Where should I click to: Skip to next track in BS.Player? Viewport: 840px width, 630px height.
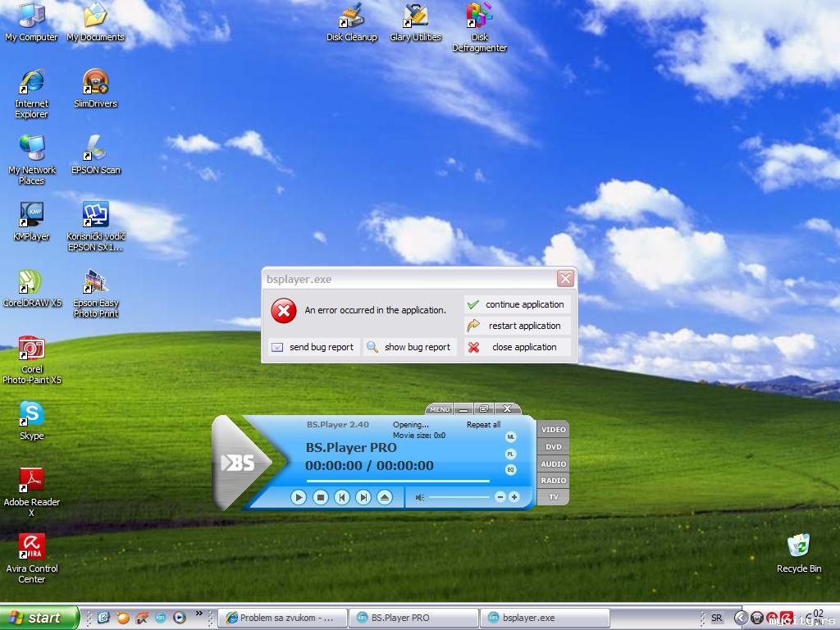click(x=363, y=498)
